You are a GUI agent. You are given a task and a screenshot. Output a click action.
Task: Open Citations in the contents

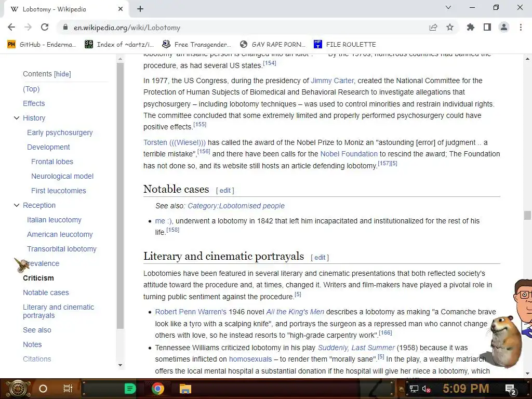(x=37, y=359)
